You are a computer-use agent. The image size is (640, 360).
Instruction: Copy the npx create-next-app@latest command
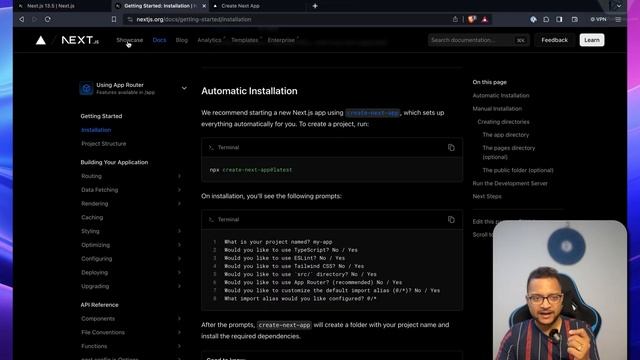click(451, 147)
